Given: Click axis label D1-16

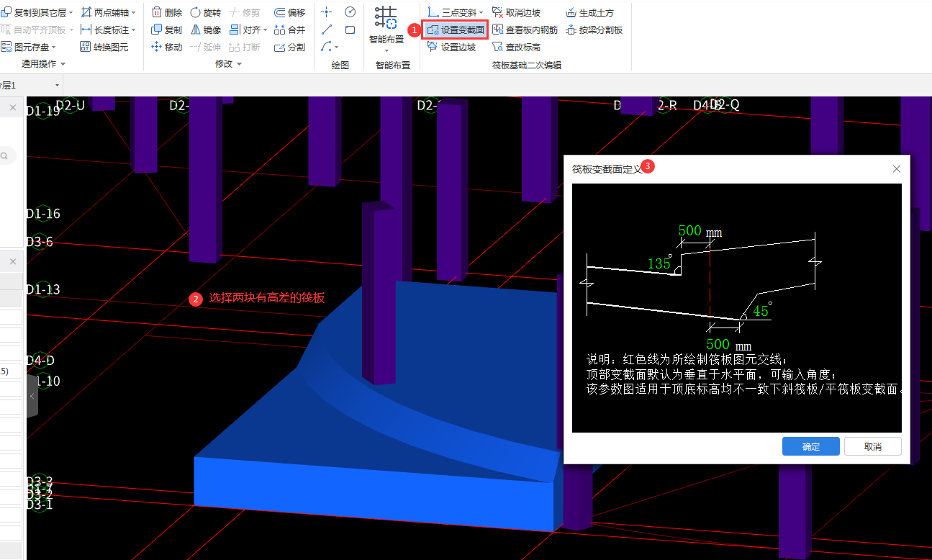Looking at the screenshot, I should pos(43,214).
